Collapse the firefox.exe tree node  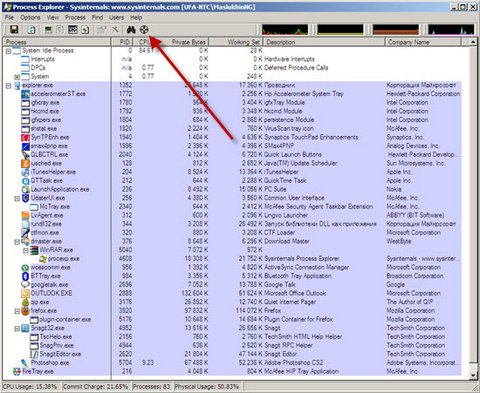tap(17, 311)
